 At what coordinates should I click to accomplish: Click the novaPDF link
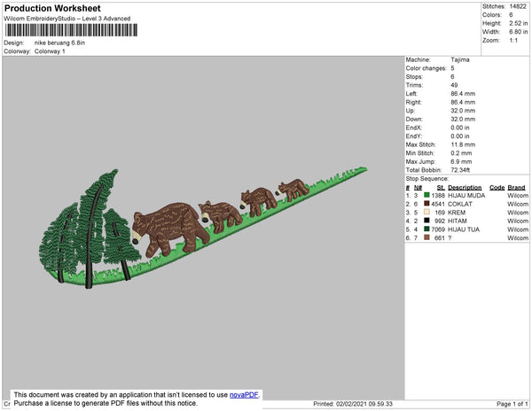click(x=244, y=395)
